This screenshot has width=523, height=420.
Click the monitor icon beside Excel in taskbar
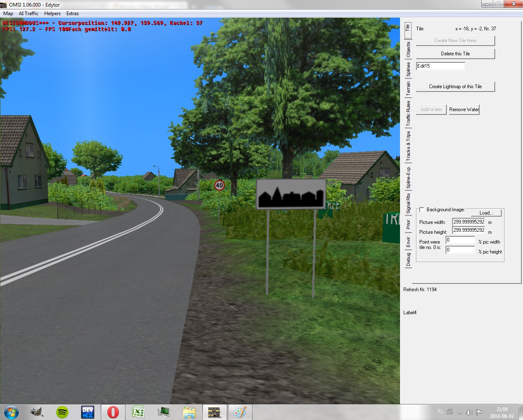(x=164, y=412)
